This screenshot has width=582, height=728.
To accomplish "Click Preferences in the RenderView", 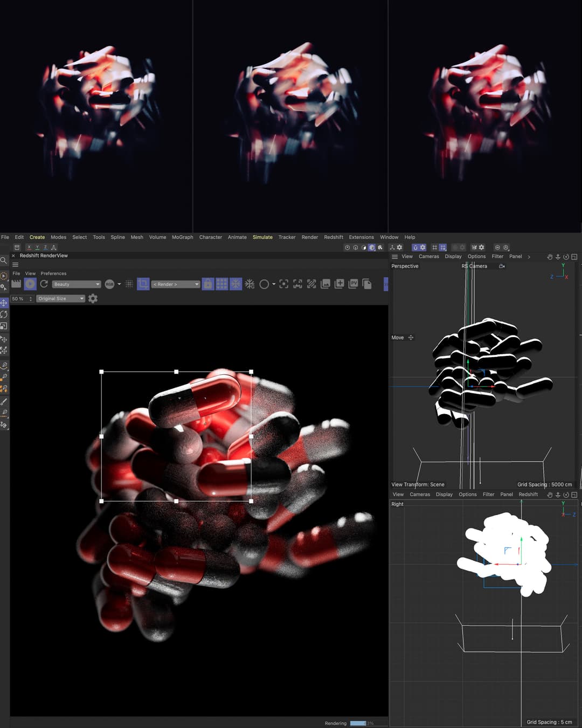I will click(53, 273).
